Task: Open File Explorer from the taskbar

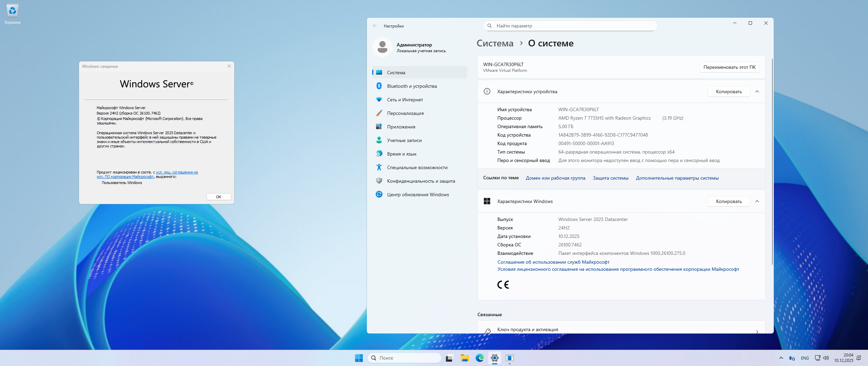Action: [465, 358]
